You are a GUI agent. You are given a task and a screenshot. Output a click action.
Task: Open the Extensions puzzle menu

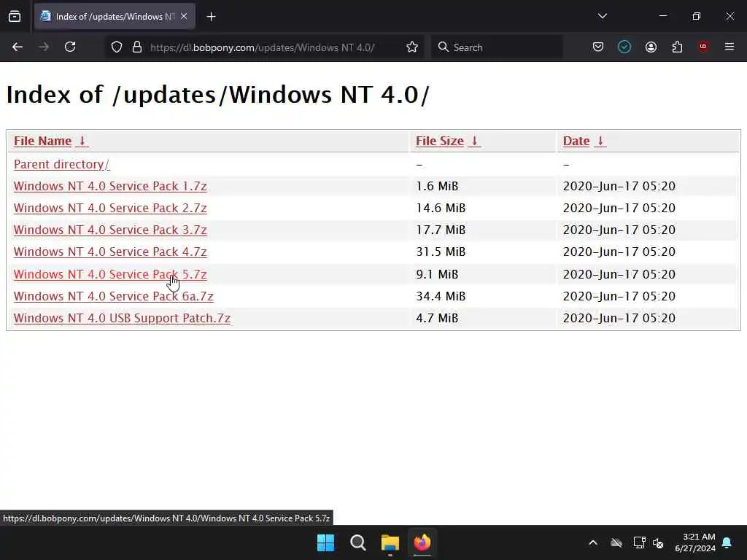677,47
